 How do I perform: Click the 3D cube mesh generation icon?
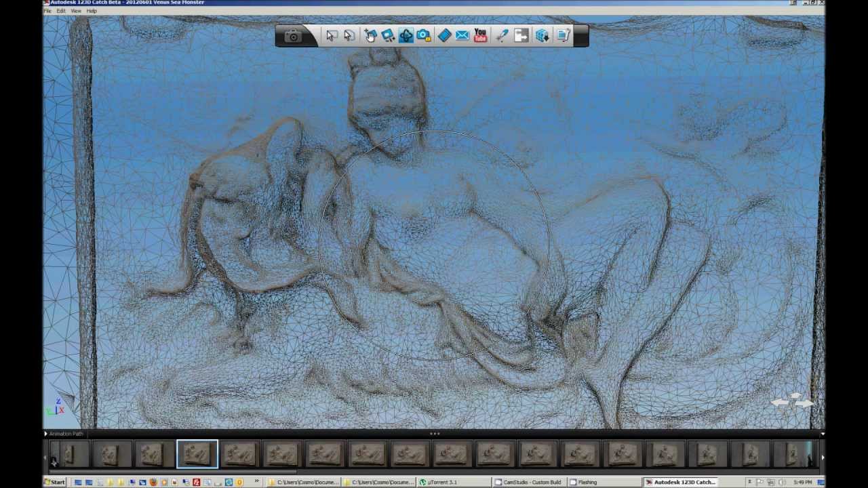(x=542, y=36)
